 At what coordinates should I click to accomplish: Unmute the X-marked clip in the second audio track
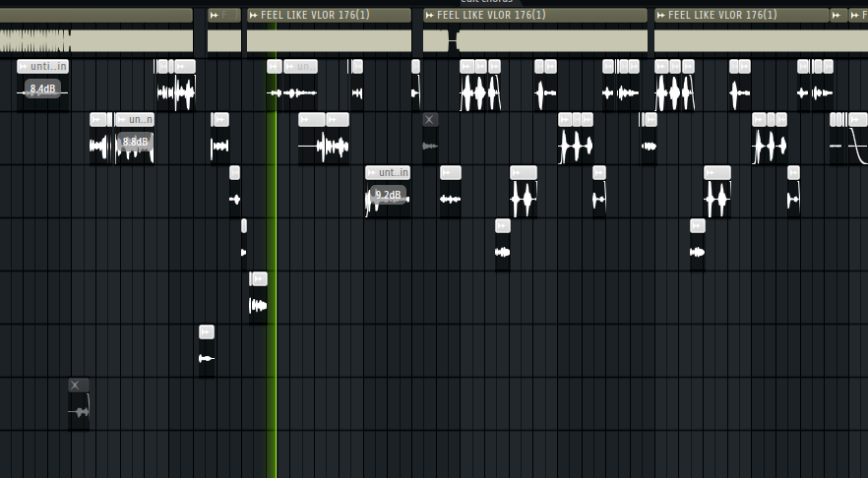point(429,120)
